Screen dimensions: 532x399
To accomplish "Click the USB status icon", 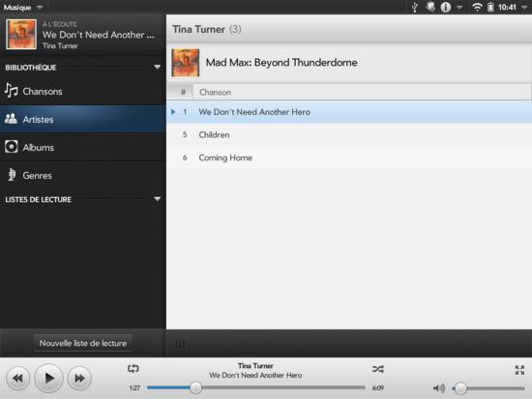I will [x=414, y=7].
